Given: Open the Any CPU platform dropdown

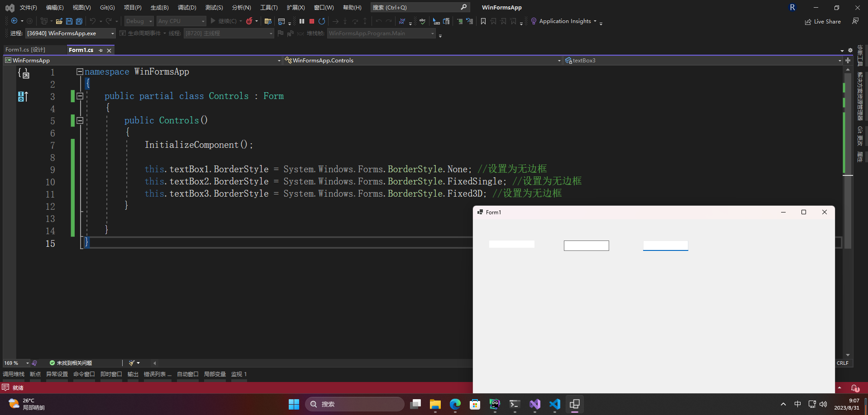Looking at the screenshot, I should pos(181,21).
